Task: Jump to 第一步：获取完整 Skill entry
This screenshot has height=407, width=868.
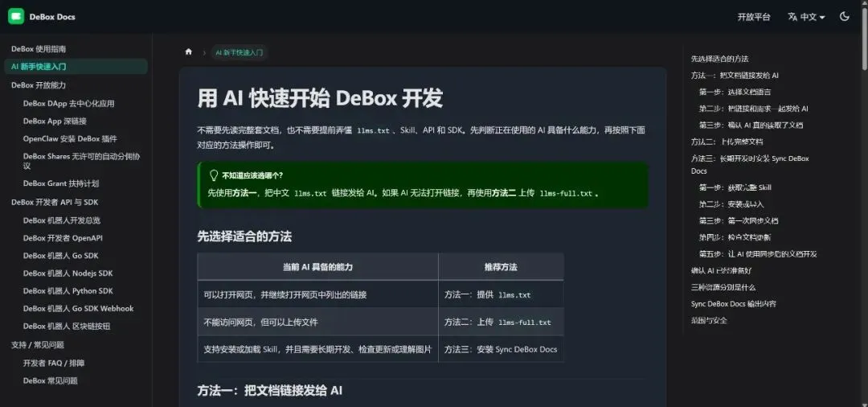Action: pyautogui.click(x=735, y=187)
